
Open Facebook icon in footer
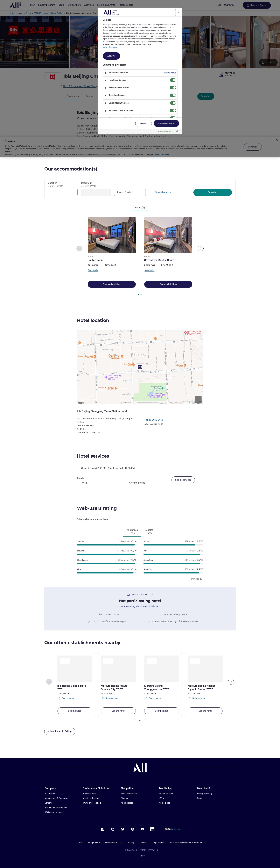(103, 829)
